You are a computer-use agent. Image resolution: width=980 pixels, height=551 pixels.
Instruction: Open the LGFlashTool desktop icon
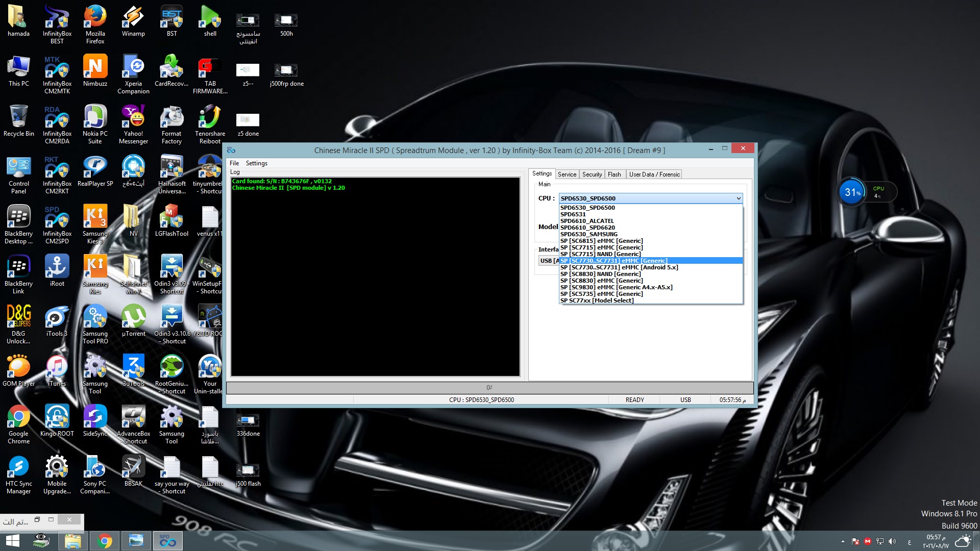tap(172, 220)
